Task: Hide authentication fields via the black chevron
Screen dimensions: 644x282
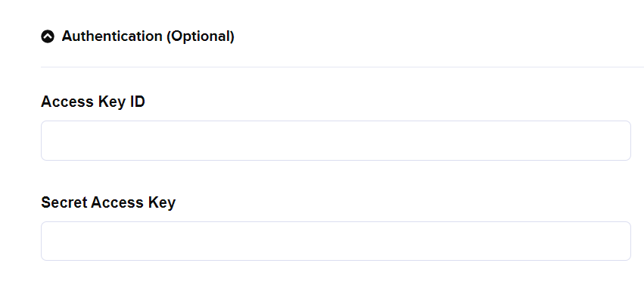Action: pyautogui.click(x=48, y=36)
